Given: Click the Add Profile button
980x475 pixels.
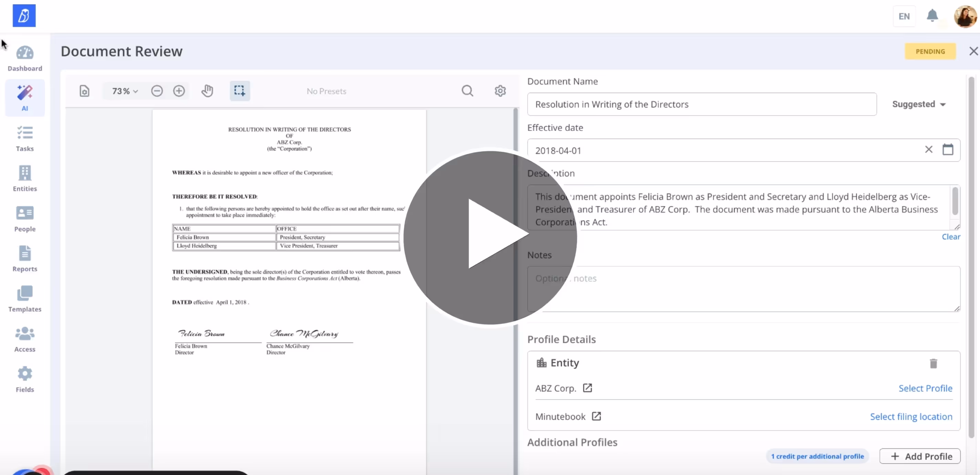Looking at the screenshot, I should click(920, 456).
